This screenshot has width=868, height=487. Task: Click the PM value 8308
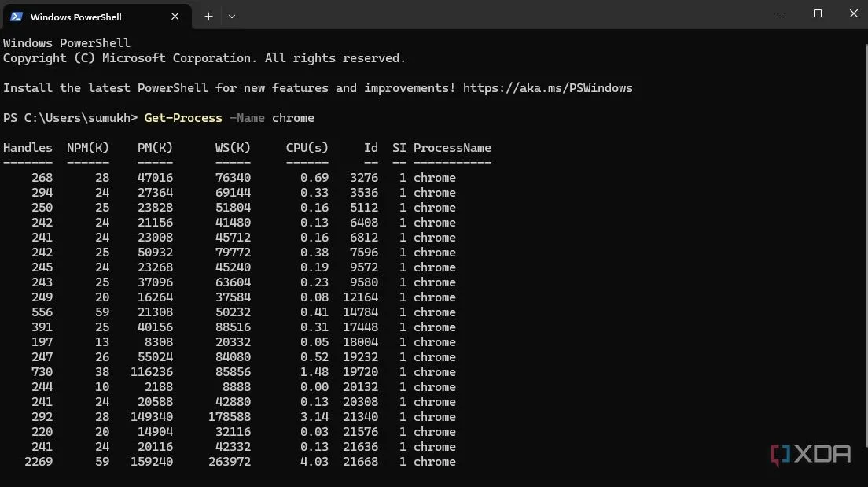[159, 342]
